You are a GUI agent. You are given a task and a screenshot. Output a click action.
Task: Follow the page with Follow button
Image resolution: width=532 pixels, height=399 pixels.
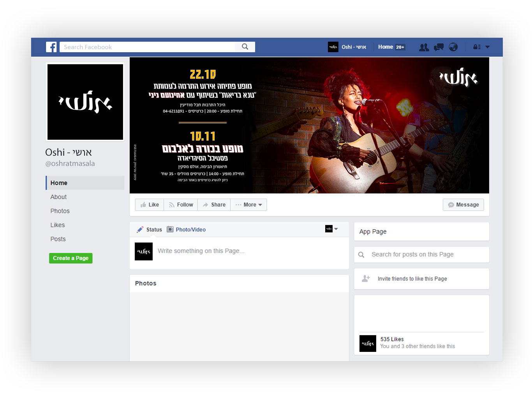[181, 205]
